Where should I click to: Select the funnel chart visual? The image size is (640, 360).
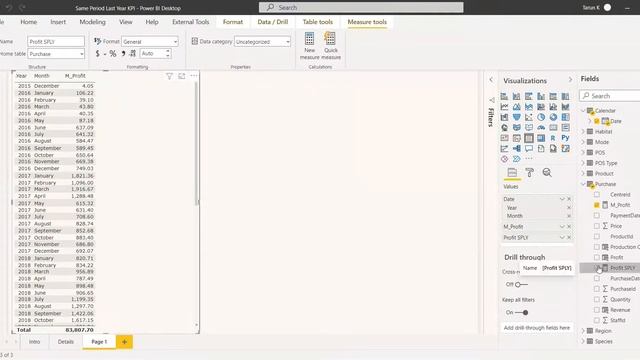(x=517, y=117)
